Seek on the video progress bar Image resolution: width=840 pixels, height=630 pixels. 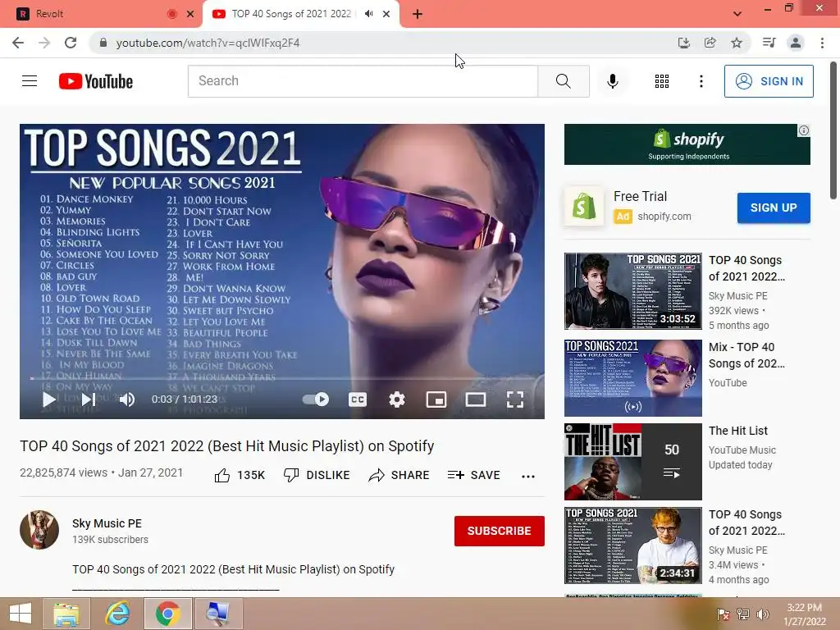click(x=282, y=378)
